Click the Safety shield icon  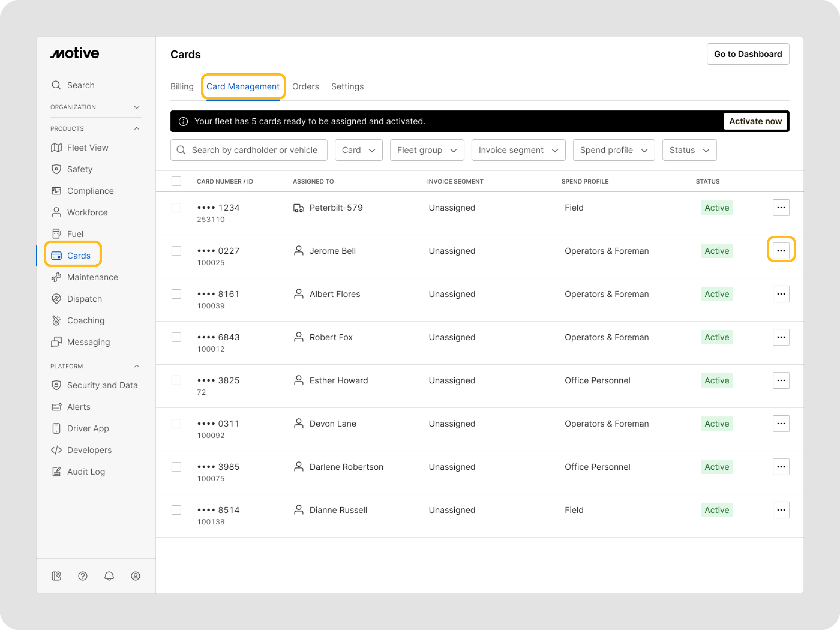pos(56,169)
